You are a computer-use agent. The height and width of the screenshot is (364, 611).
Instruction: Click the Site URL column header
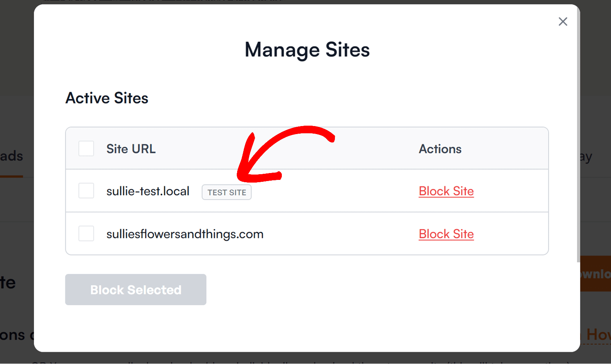pos(131,149)
